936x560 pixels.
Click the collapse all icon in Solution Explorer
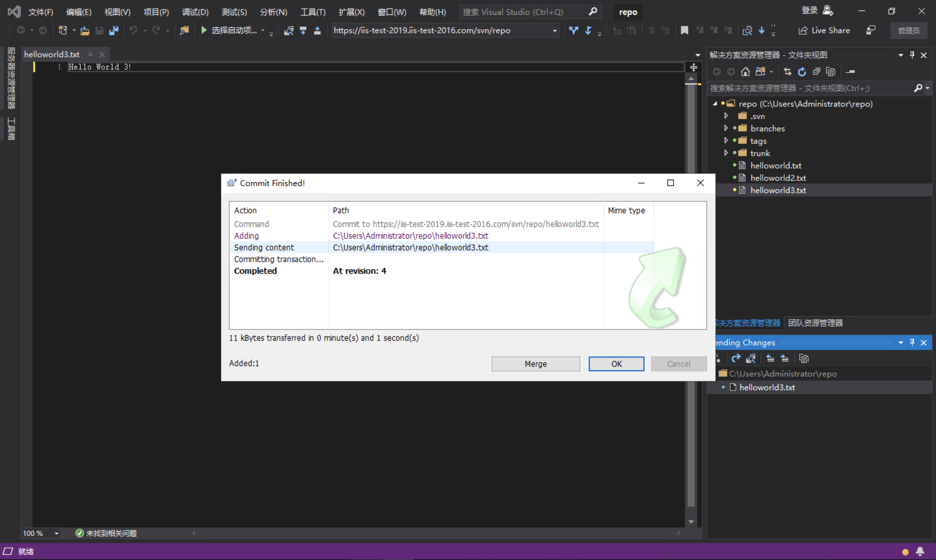pyautogui.click(x=816, y=71)
